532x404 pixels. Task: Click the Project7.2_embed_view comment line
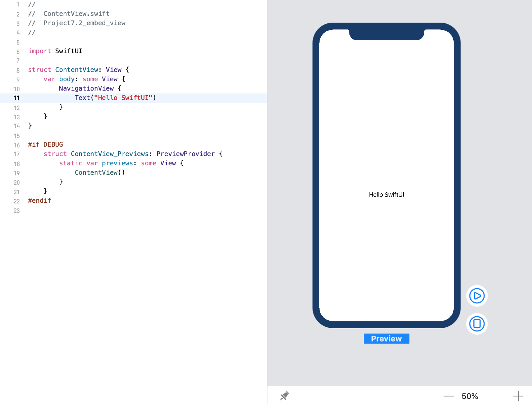coord(77,23)
